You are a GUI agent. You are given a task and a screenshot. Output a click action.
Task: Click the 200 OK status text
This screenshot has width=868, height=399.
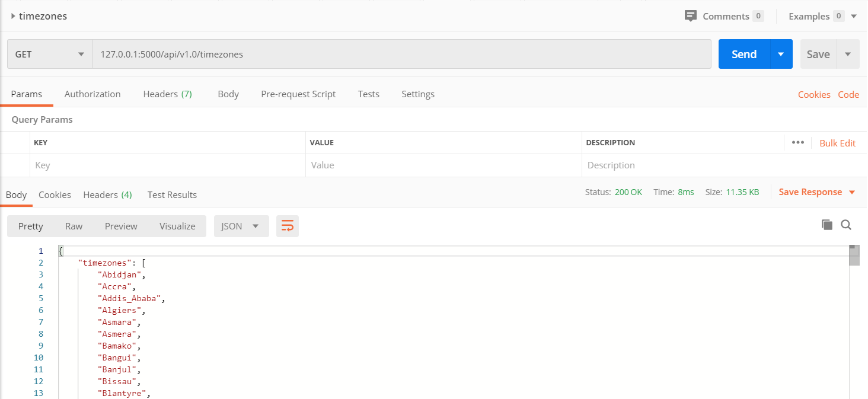(628, 192)
